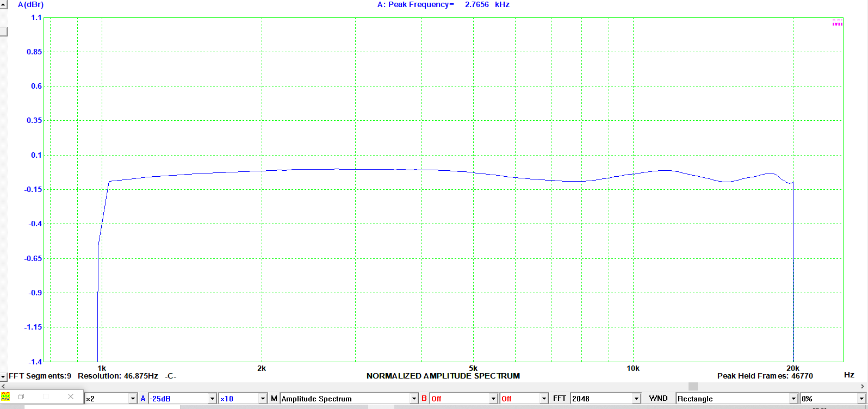
Task: Click the vertical scrollbar down arrow
Action: pyautogui.click(x=3, y=376)
